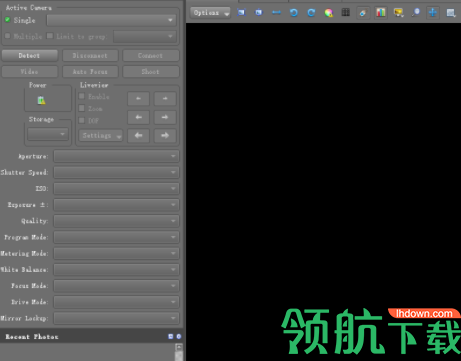Click the small right arrow beside Enable
The image size is (461, 361).
pos(165,99)
